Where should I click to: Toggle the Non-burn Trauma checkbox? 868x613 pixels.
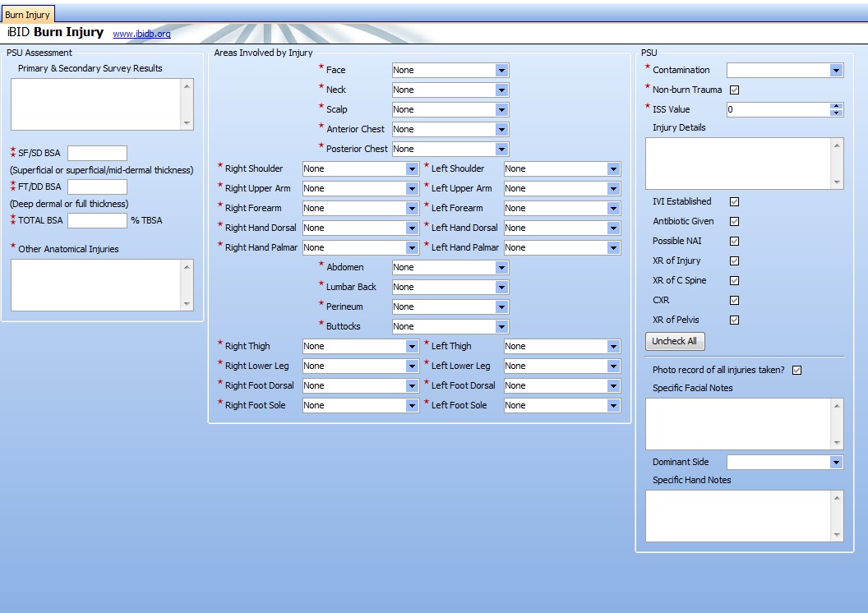pos(735,90)
